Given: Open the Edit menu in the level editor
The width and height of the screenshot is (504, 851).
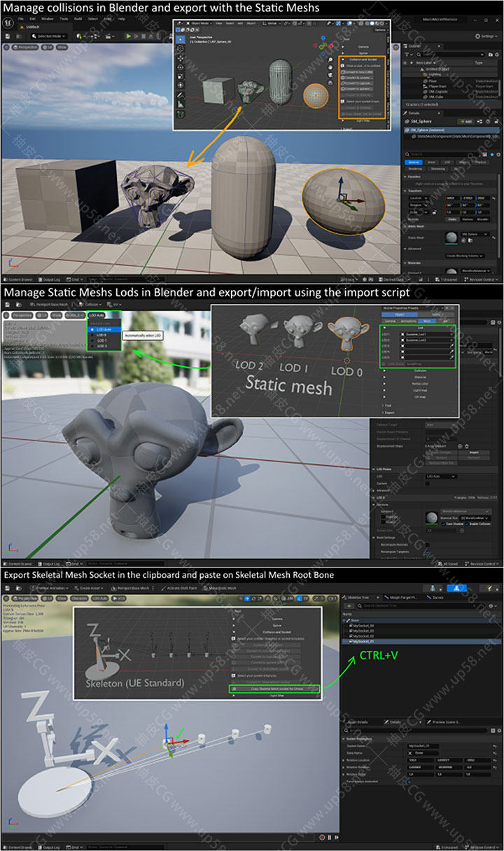Looking at the screenshot, I should (33, 19).
